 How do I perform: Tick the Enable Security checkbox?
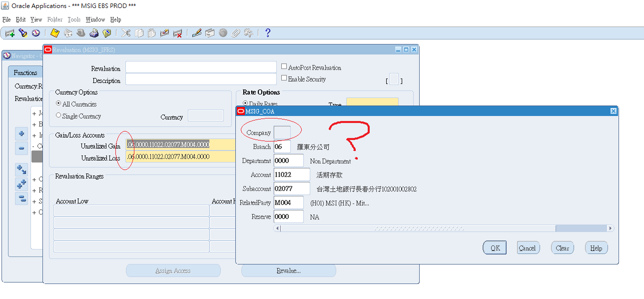click(284, 78)
